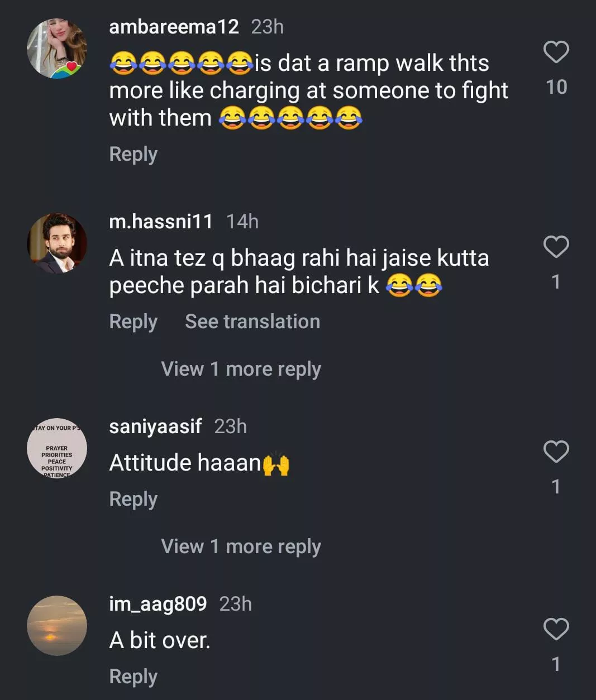The image size is (596, 700).
Task: Expand 1 more reply under saniyaasif
Action: [241, 546]
